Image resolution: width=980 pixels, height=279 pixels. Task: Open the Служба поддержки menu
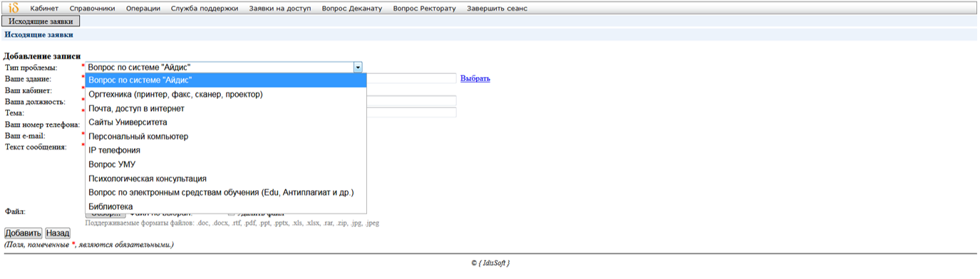(205, 9)
